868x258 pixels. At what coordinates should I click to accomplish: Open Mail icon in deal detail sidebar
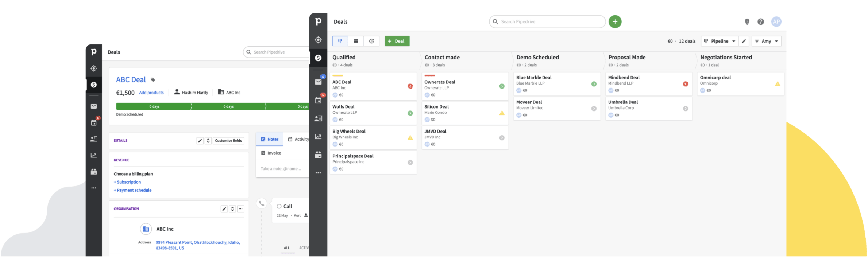[94, 106]
